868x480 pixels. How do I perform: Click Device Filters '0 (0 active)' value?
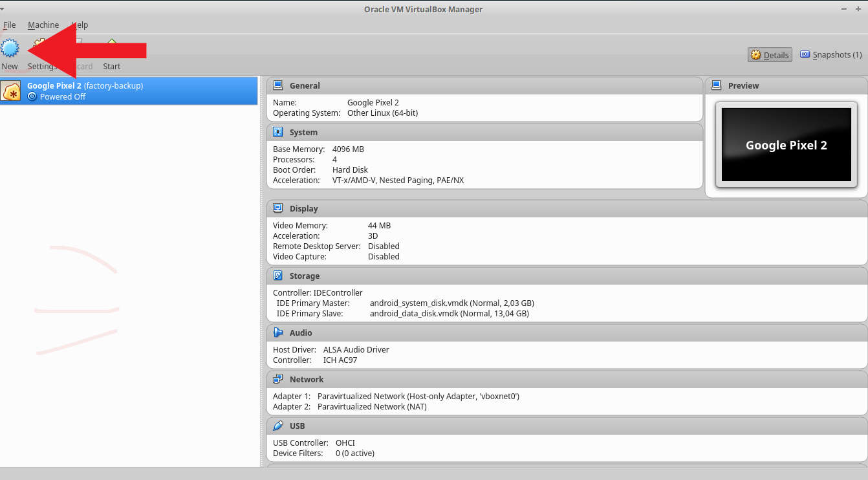point(355,453)
